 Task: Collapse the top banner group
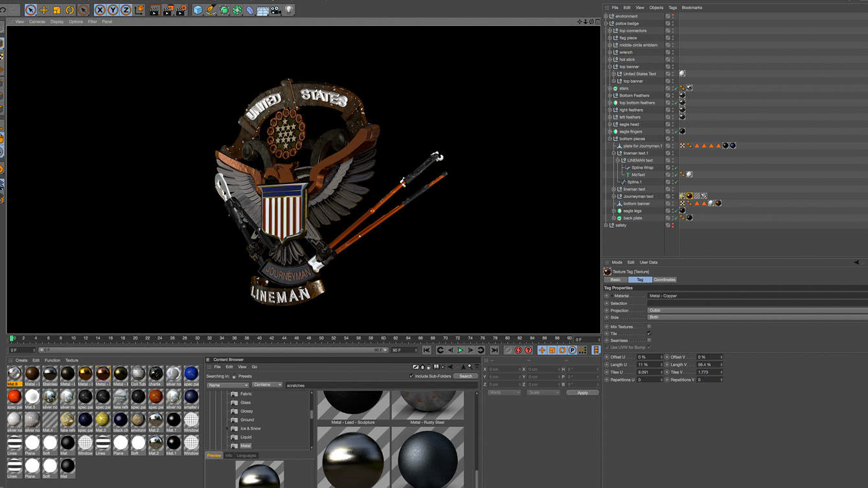[610, 67]
